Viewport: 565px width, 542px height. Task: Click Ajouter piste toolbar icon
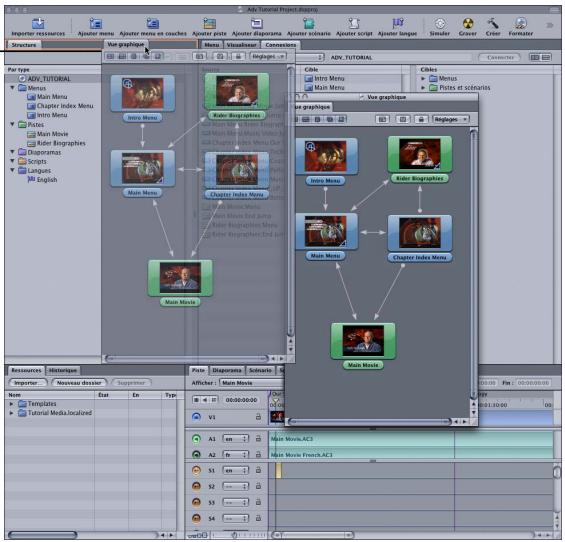coord(209,23)
